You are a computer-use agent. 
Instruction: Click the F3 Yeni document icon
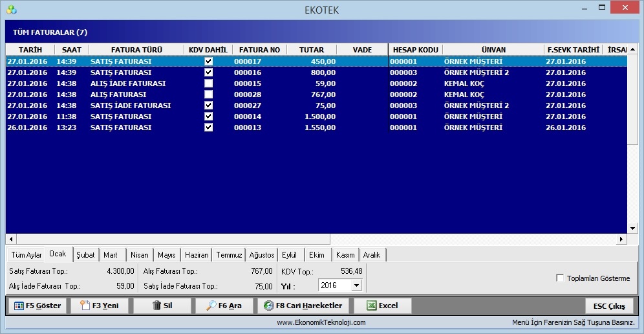(x=85, y=306)
